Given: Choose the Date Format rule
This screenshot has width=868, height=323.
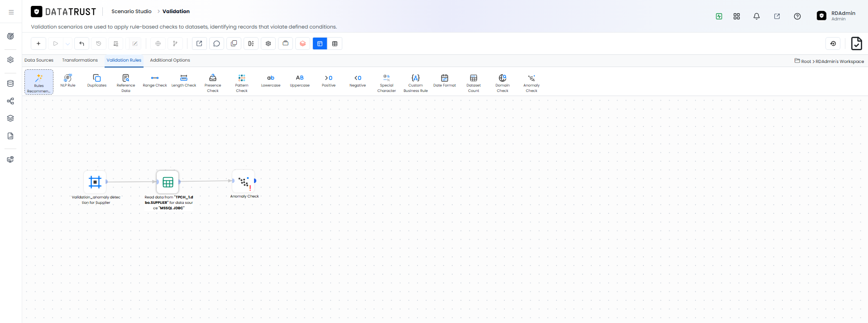Looking at the screenshot, I should point(445,81).
